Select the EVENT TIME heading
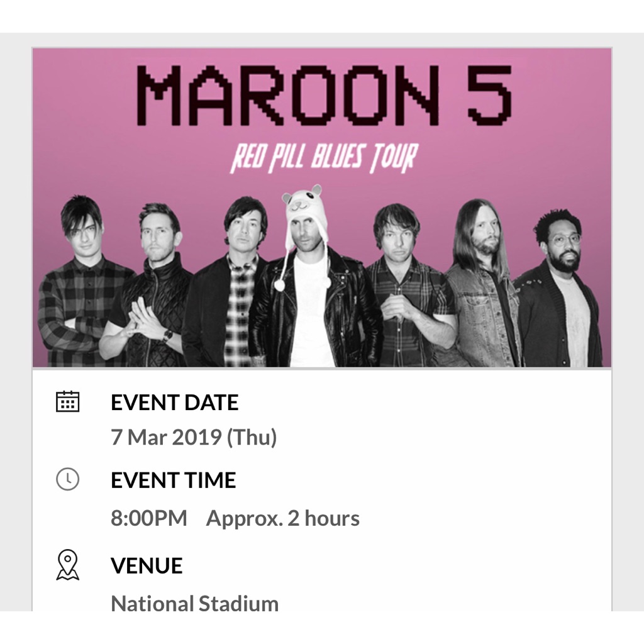Viewport: 644px width, 644px height. (174, 480)
